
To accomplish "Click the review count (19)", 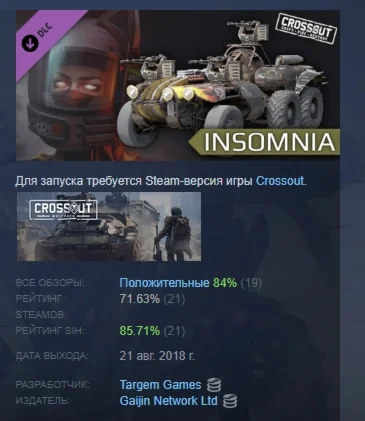I will point(251,283).
